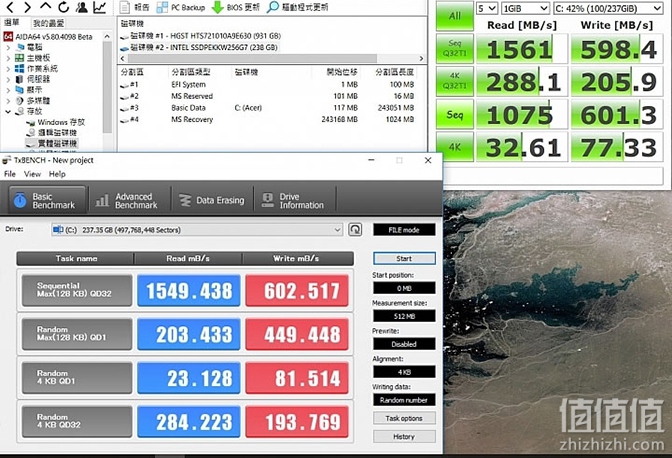Click the AIDA64 refresh icon

coord(63,7)
